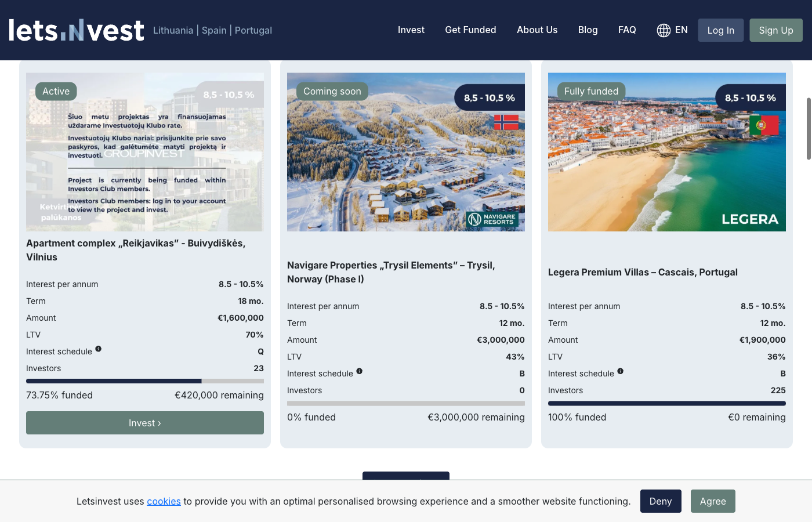This screenshot has height=522, width=812.
Task: Open the FAQ section
Action: [x=627, y=30]
